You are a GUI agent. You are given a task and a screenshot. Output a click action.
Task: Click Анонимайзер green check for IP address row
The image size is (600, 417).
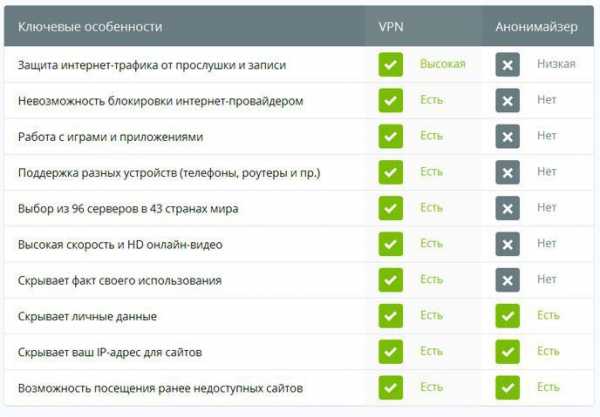click(x=507, y=352)
